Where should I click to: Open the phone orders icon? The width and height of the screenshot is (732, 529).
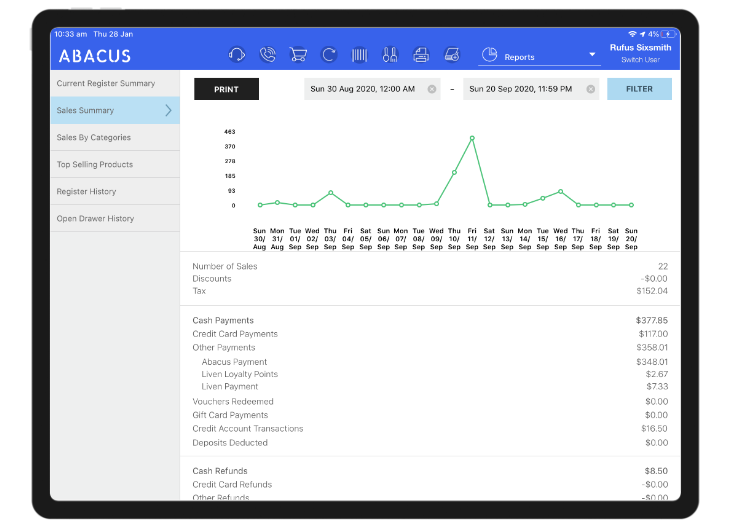pyautogui.click(x=267, y=56)
